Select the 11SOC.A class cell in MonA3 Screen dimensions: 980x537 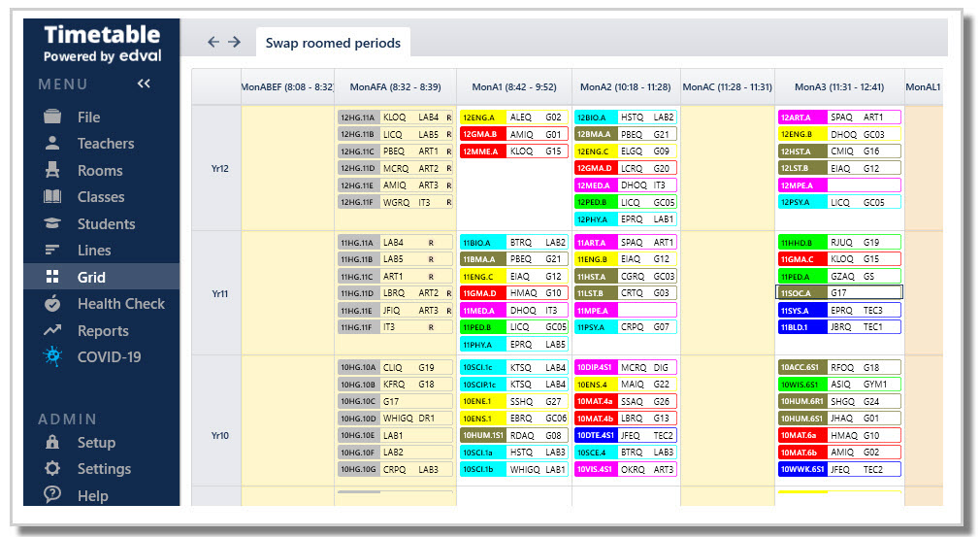[839, 292]
